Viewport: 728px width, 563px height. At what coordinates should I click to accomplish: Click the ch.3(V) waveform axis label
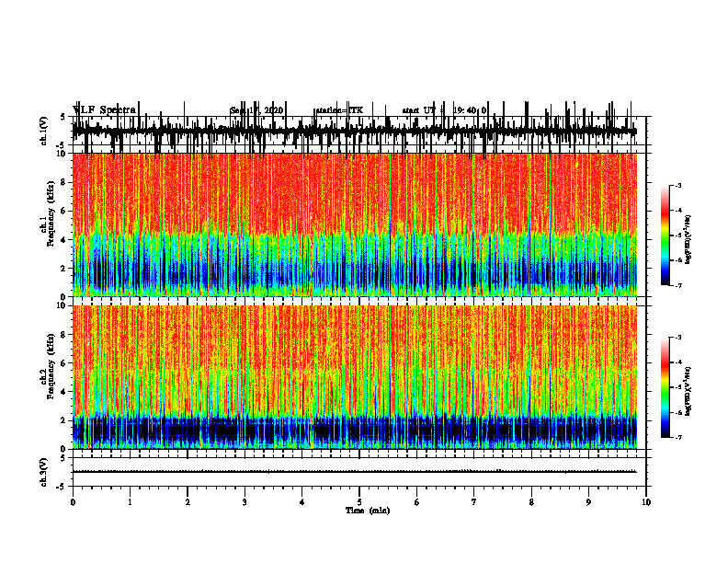pyautogui.click(x=43, y=472)
